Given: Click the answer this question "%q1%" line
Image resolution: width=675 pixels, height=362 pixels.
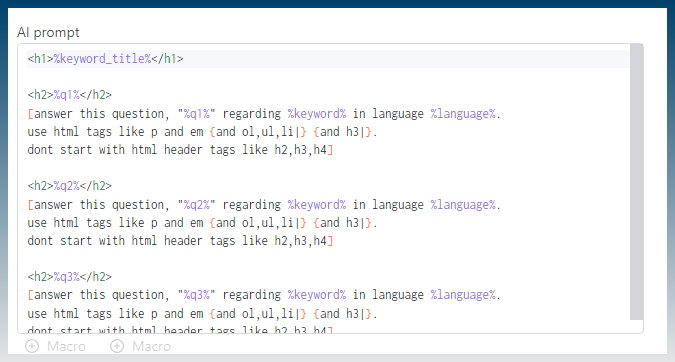Looking at the screenshot, I should click(x=264, y=114).
